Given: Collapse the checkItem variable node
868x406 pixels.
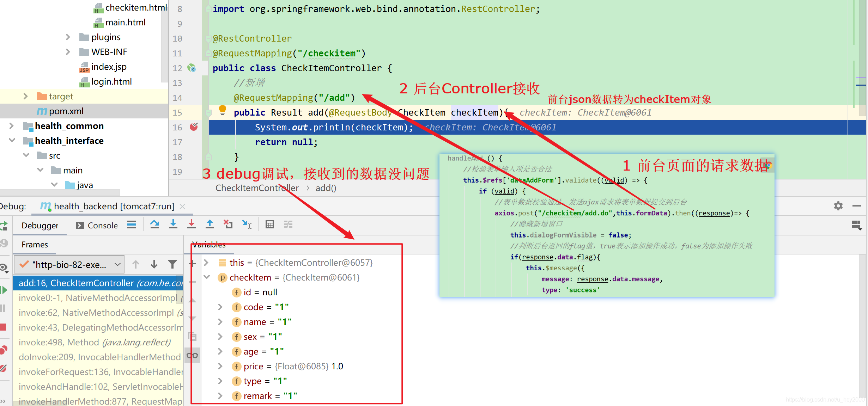Looking at the screenshot, I should point(207,277).
